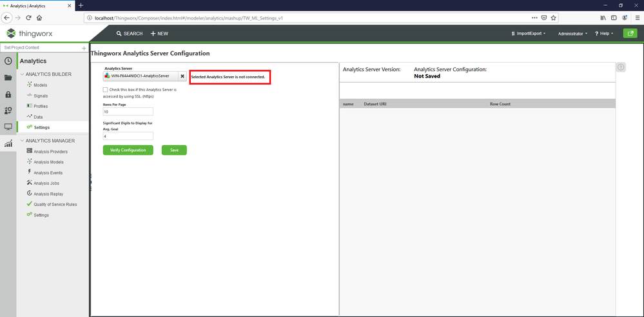Open the Browse folder icon in sidebar

click(x=8, y=77)
